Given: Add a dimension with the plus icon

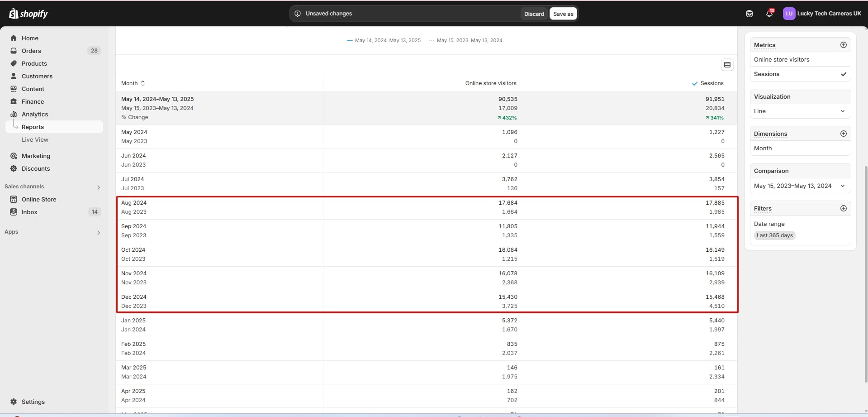Looking at the screenshot, I should pos(843,134).
